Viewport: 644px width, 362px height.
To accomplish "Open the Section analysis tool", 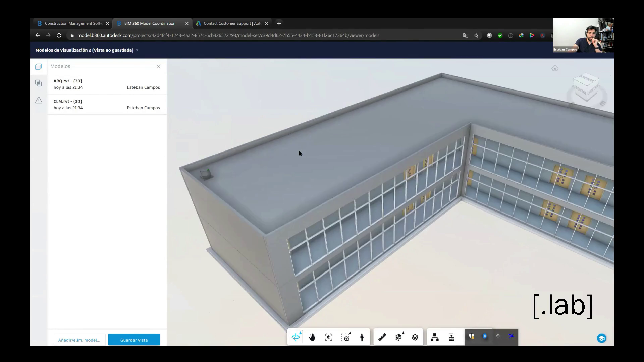I will pos(399,337).
